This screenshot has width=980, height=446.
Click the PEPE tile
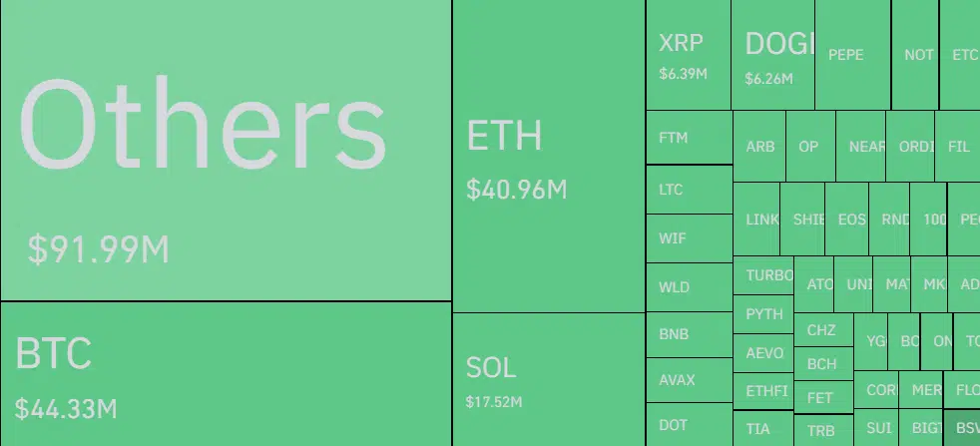pos(852,55)
